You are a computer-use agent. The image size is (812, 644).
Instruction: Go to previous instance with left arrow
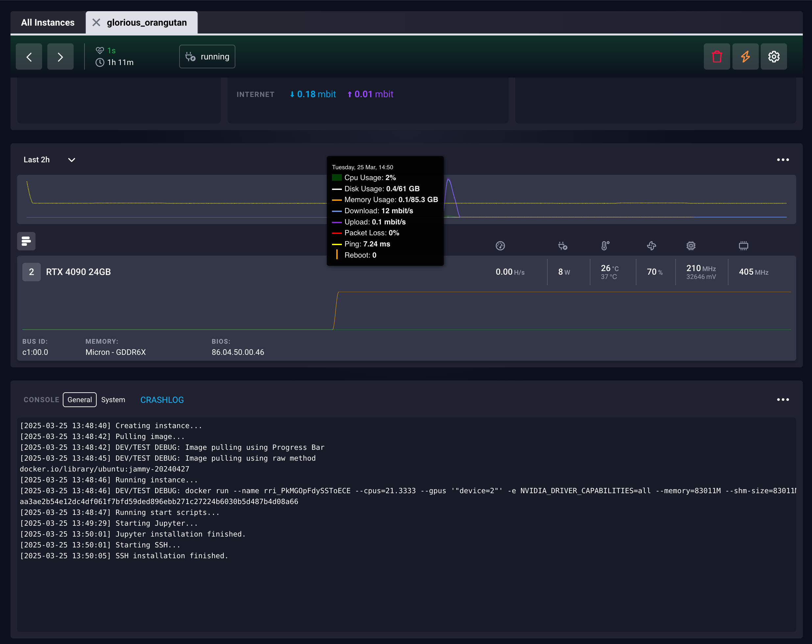29,57
